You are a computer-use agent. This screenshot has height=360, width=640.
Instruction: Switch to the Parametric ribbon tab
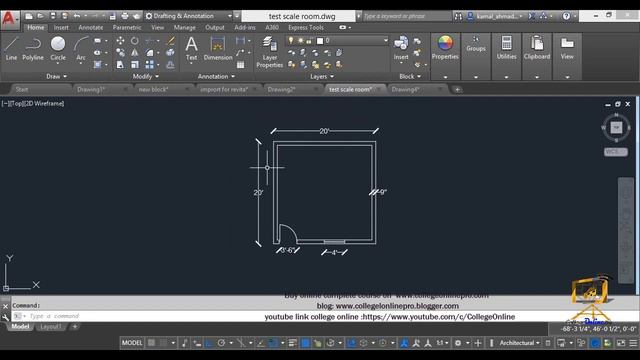(127, 27)
